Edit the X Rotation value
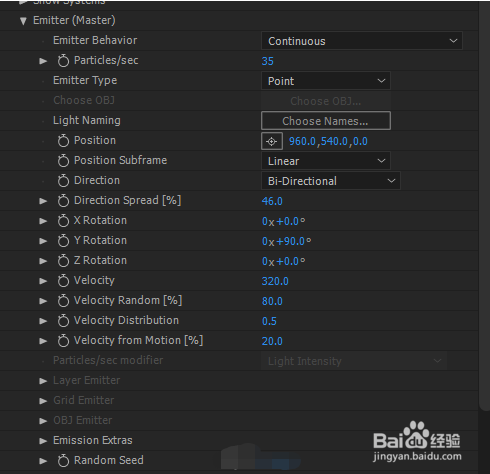Image resolution: width=490 pixels, height=474 pixels. click(x=283, y=221)
